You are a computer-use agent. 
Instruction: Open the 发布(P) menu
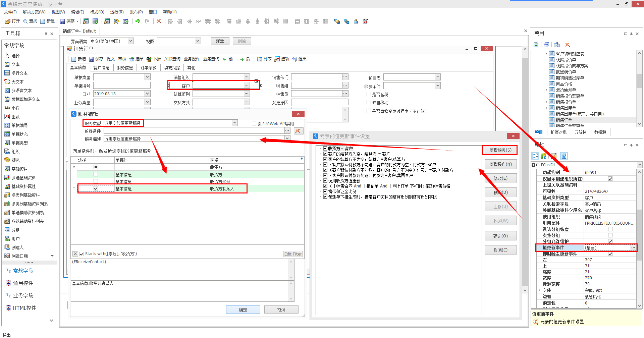136,12
